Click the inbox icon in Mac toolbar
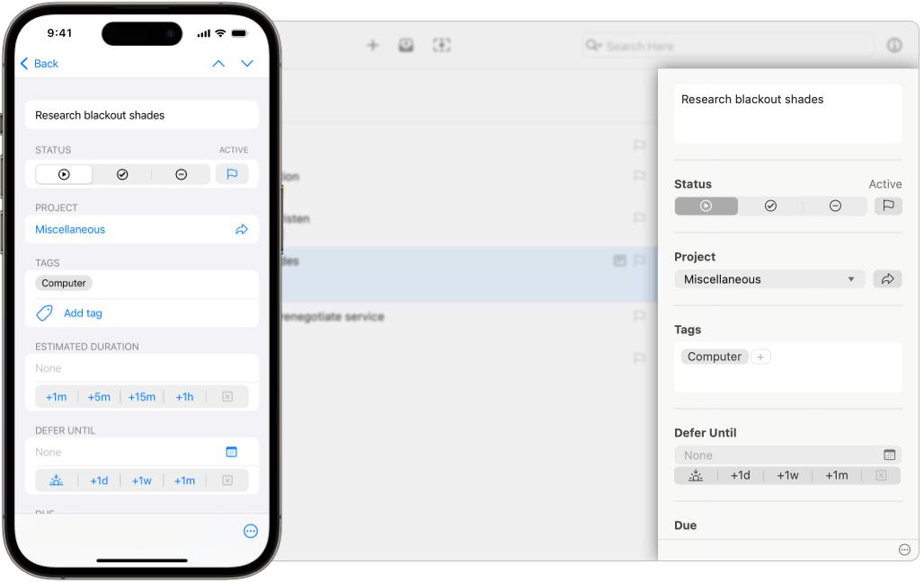This screenshot has width=924, height=582. (406, 46)
